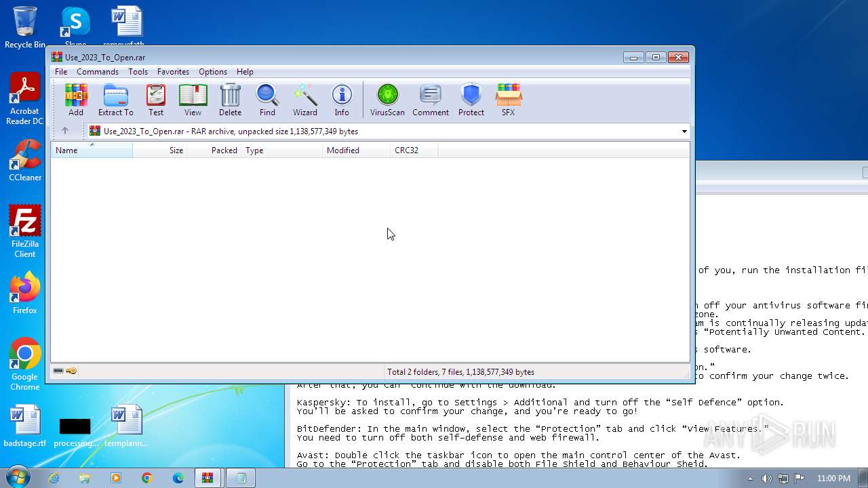Sort by the Name column header
Viewport: 868px width, 488px height.
tap(92, 150)
